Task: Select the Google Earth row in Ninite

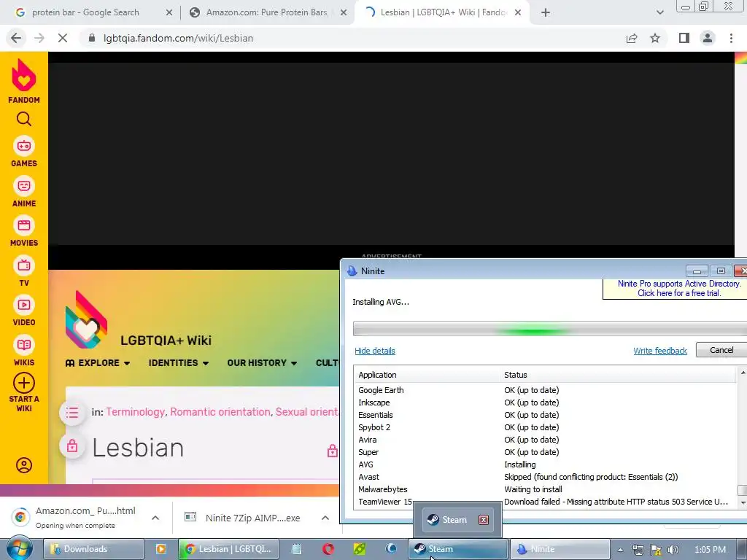Action: [x=546, y=390]
